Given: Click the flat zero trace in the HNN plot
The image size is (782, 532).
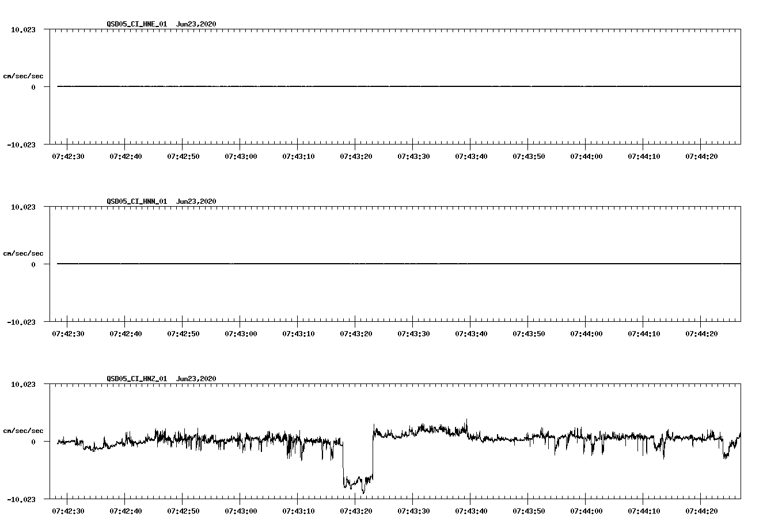Looking at the screenshot, I should [399, 264].
